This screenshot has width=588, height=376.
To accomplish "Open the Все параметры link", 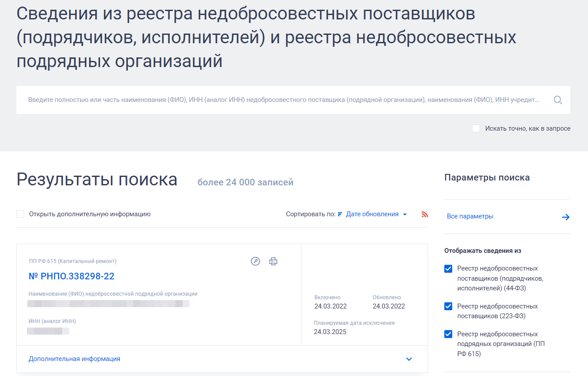I will pos(470,216).
